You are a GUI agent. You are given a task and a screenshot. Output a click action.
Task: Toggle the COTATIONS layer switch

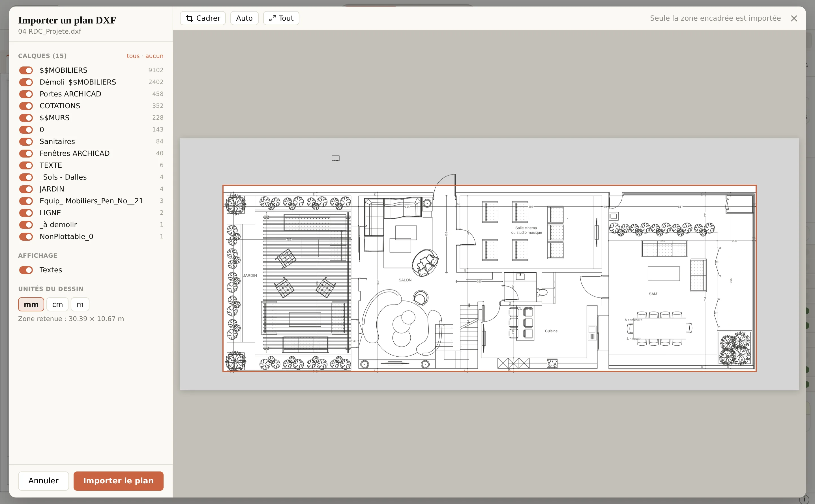coord(26,106)
